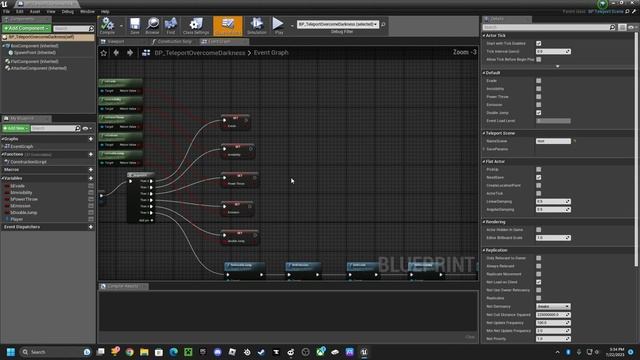
Task: Toggle the Evade checkbox in Default
Action: [539, 81]
